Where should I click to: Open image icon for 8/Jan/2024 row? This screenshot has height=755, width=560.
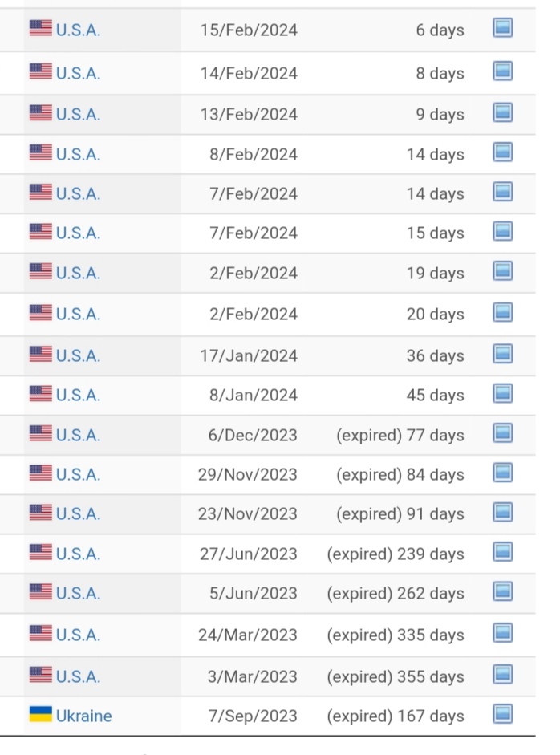tap(503, 393)
